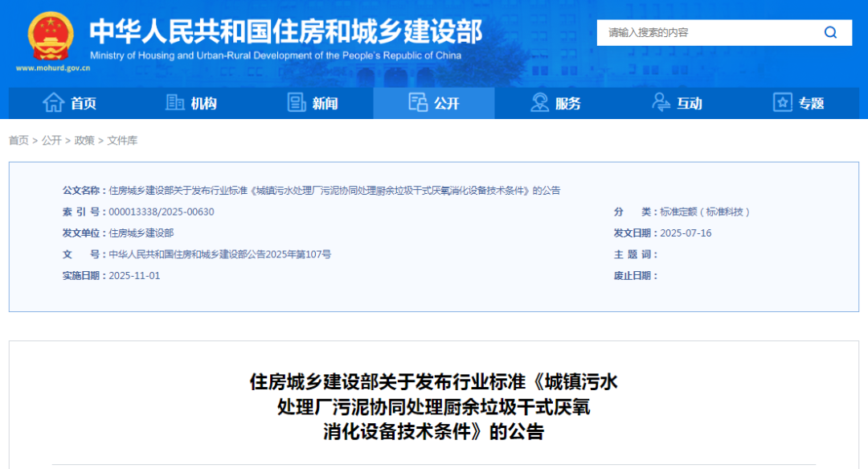Viewport: 868px width, 469px height.
Task: Go to 首页 in the breadcrumb
Action: [x=18, y=141]
